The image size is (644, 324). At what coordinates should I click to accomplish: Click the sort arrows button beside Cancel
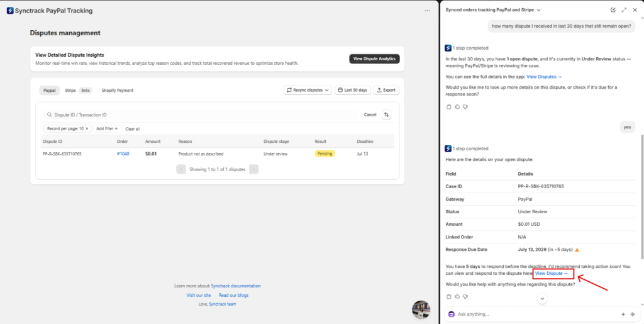click(x=386, y=115)
